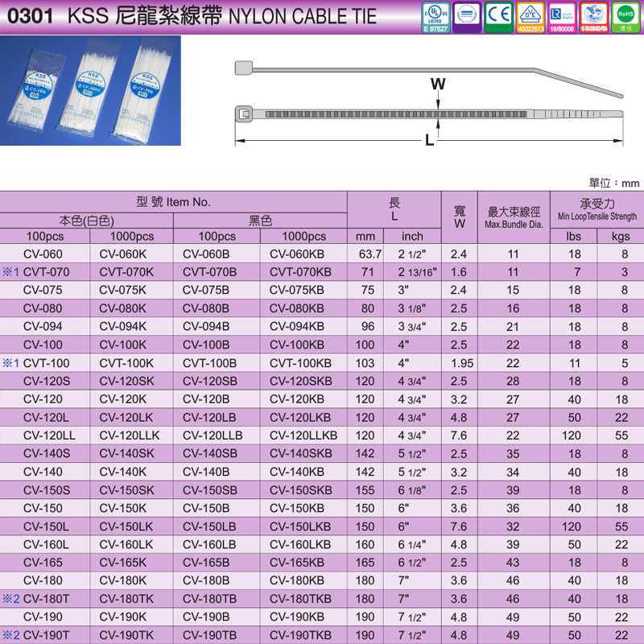Click item number CV-060KB

tap(296, 254)
